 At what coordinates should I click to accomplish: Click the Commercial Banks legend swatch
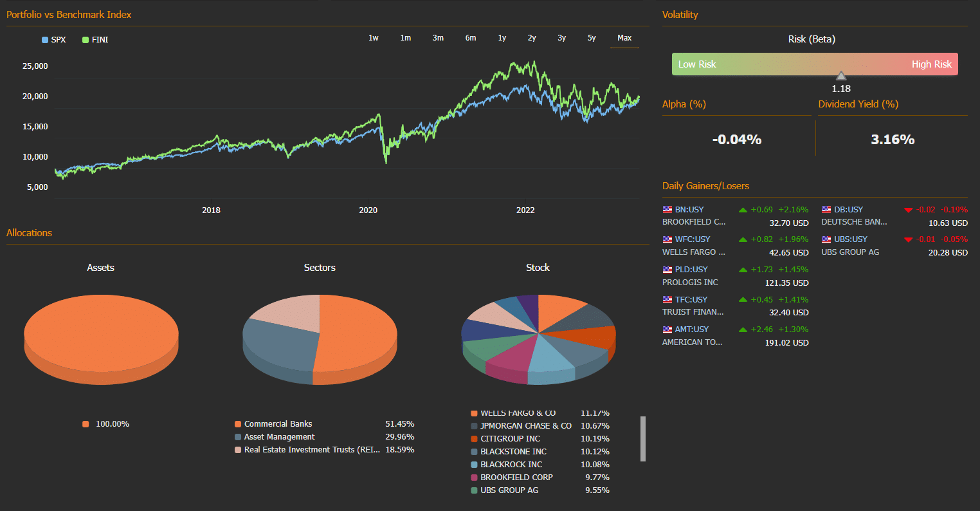coord(238,424)
